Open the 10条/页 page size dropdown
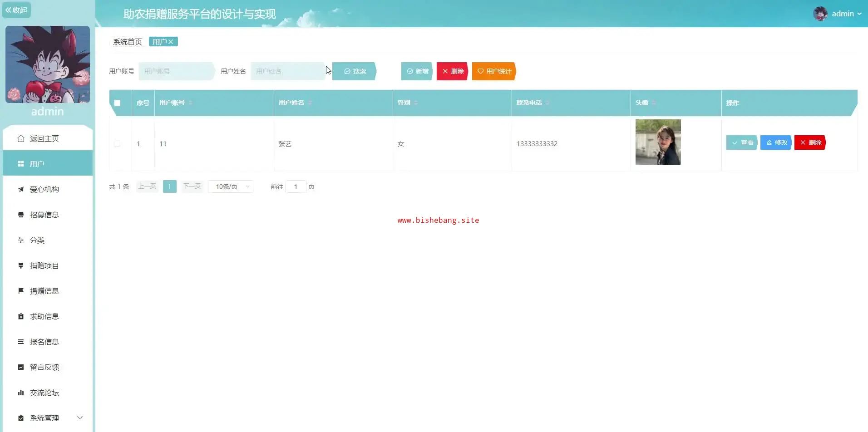 point(231,187)
